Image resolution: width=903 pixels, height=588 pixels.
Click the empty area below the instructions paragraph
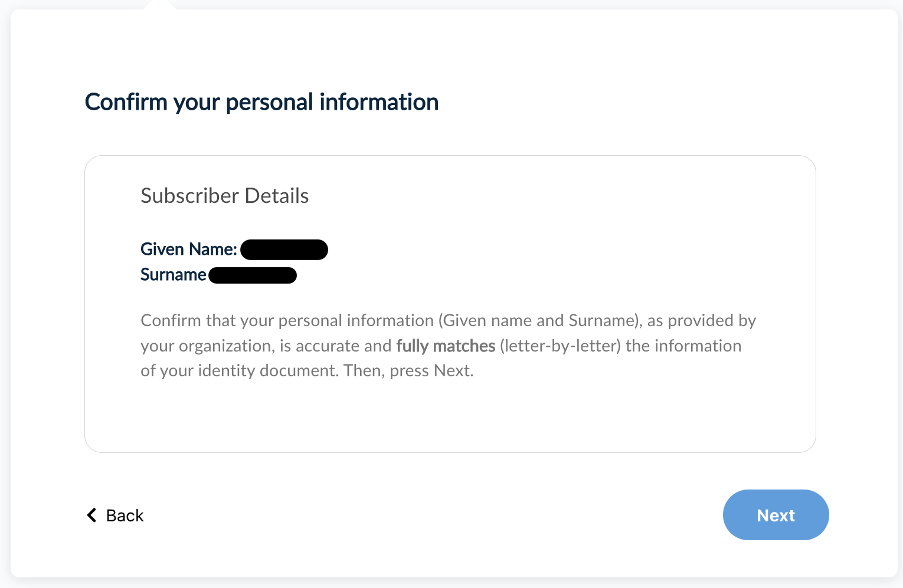click(x=449, y=416)
